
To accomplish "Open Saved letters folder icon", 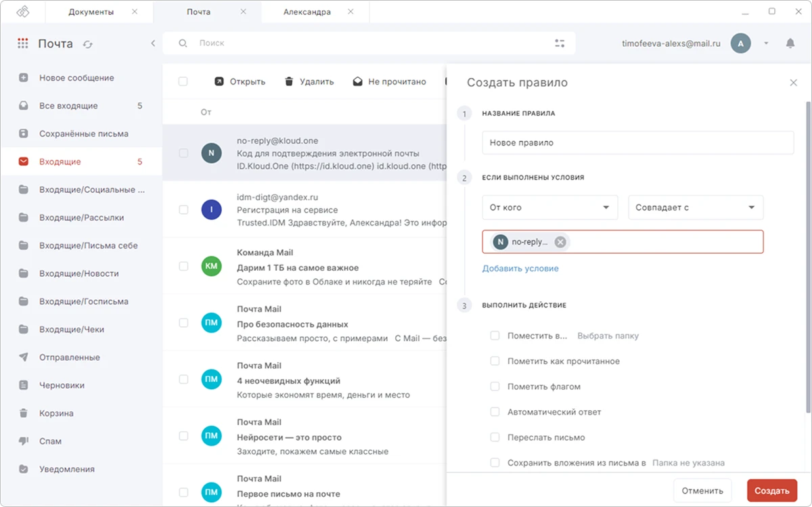I will tap(24, 134).
